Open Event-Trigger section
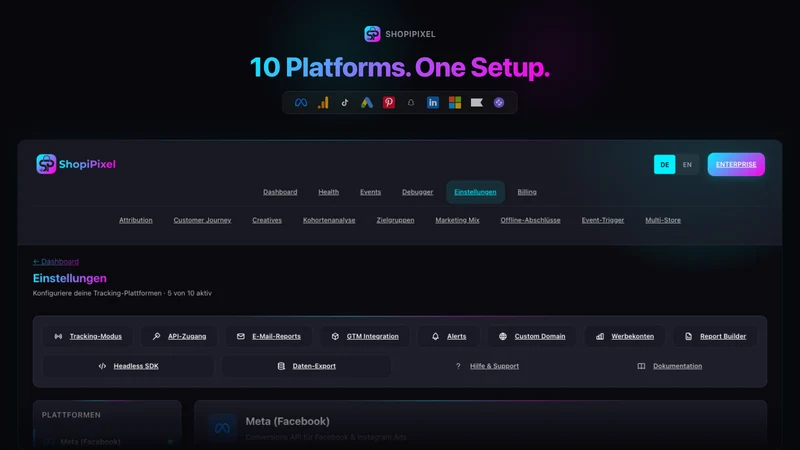The width and height of the screenshot is (800, 450). coord(603,220)
